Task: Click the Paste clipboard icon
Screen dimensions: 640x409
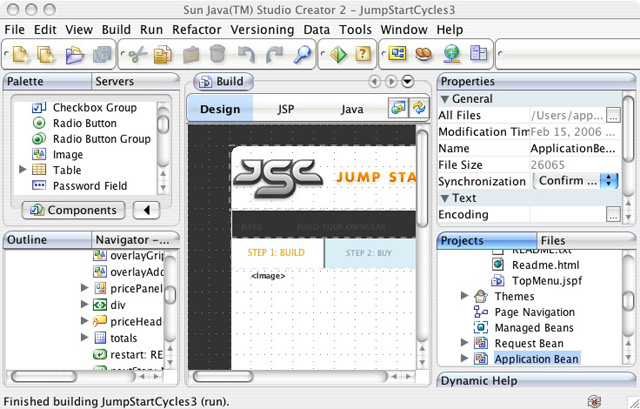Action: click(x=191, y=54)
